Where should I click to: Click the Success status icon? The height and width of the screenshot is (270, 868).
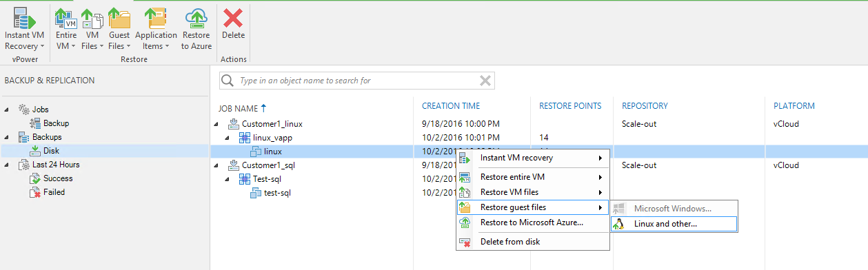coord(34,178)
